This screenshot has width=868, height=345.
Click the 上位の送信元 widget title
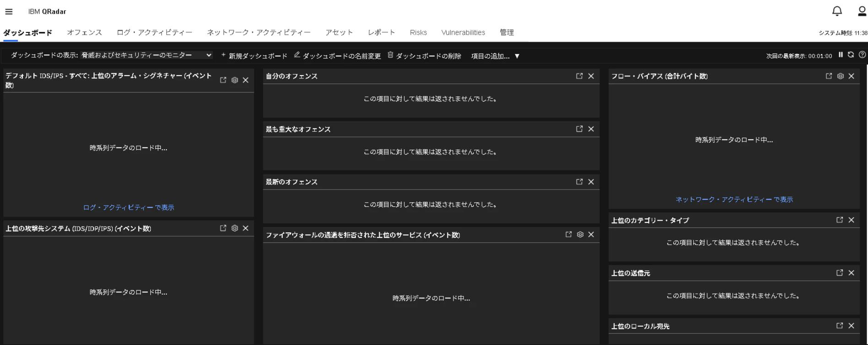click(x=631, y=273)
